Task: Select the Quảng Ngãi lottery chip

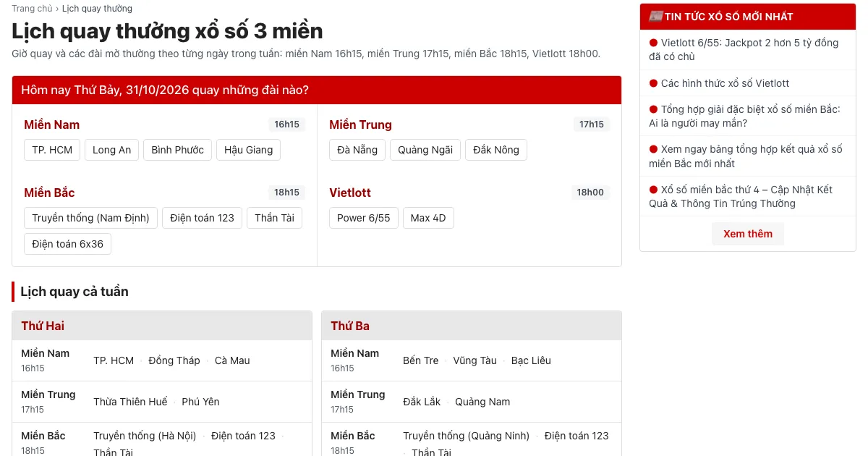Action: (x=425, y=150)
